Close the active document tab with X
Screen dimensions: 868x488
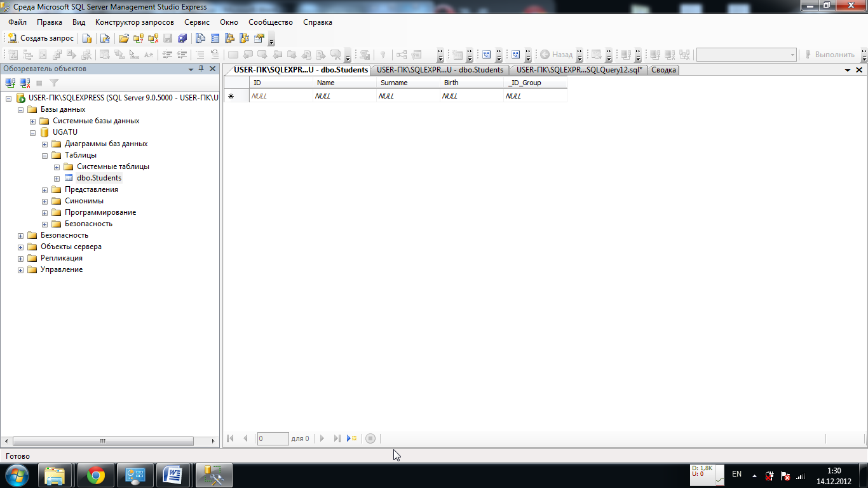pos(859,71)
